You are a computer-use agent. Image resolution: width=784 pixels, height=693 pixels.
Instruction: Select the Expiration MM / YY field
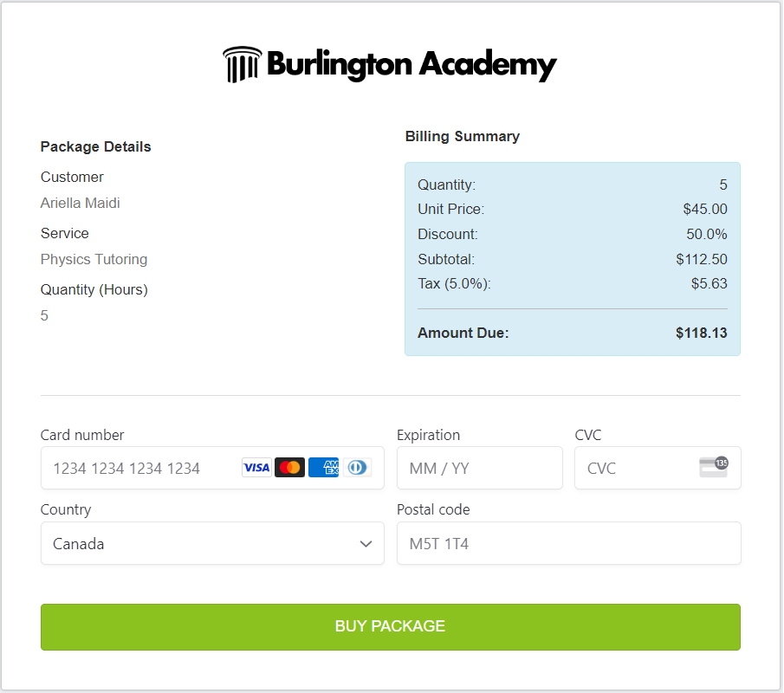pos(480,468)
